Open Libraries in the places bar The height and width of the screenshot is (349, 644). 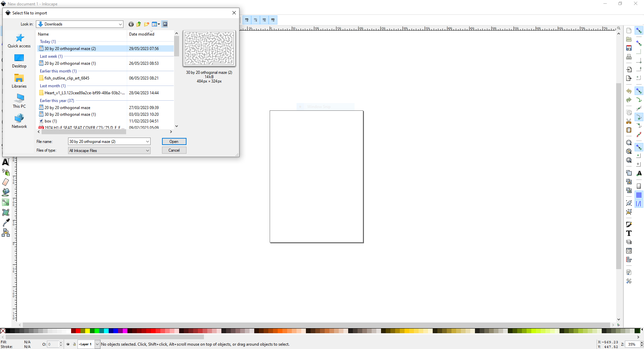tap(19, 81)
